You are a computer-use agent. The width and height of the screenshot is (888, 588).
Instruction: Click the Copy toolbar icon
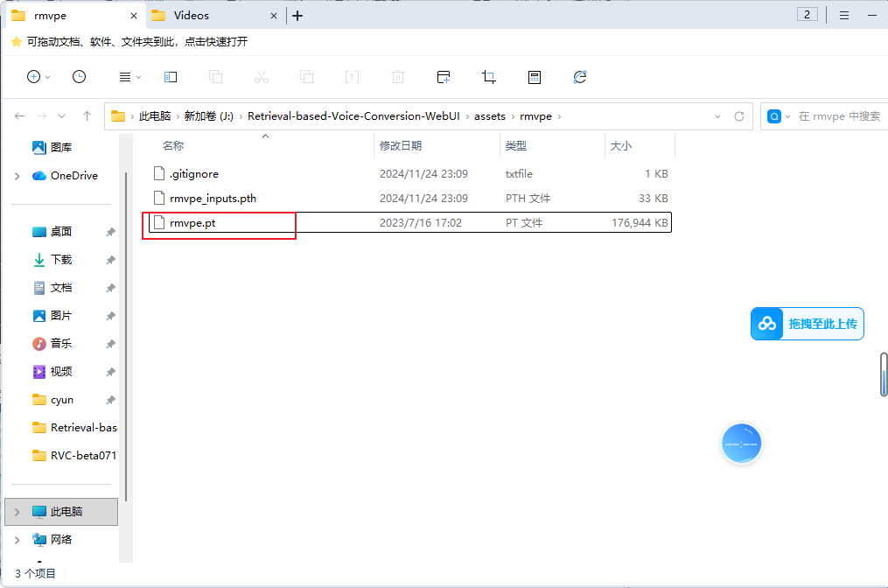pyautogui.click(x=215, y=76)
